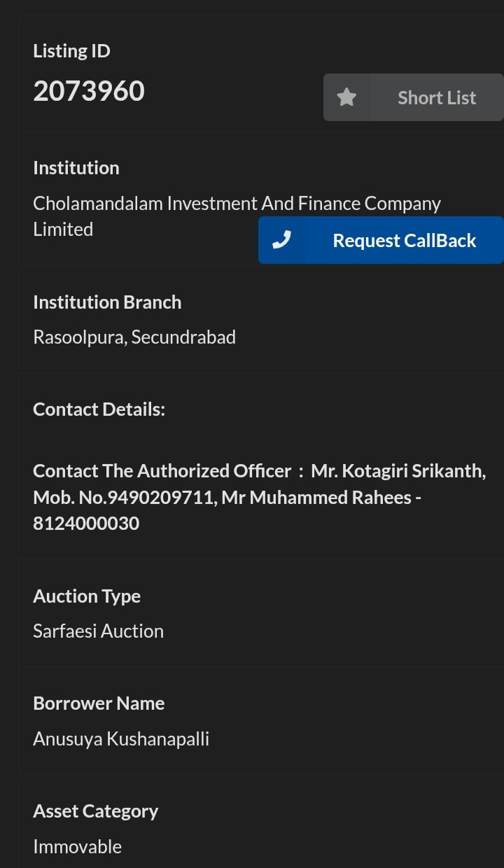Expand the Contact Details section
Screen dimensions: 504x868
(99, 409)
